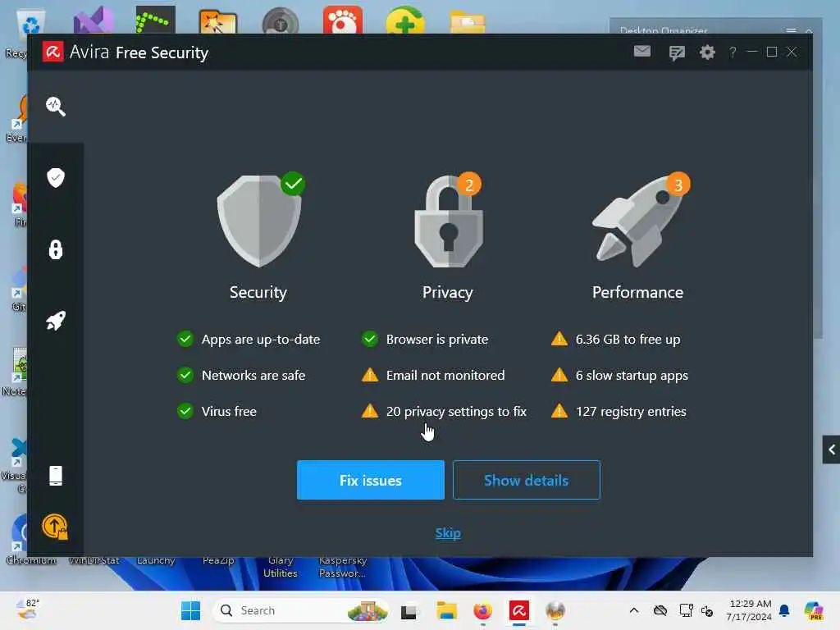Click 'Email not monitored' warning
Image resolution: width=840 pixels, height=630 pixels.
click(x=433, y=375)
